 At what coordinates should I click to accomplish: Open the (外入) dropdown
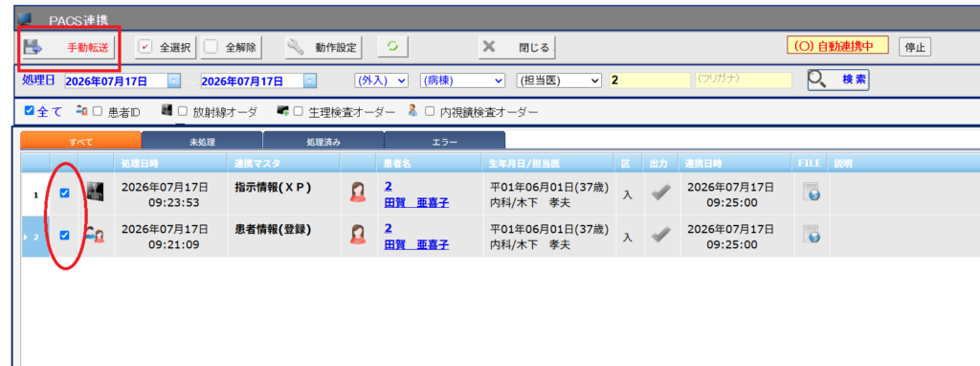pyautogui.click(x=381, y=80)
